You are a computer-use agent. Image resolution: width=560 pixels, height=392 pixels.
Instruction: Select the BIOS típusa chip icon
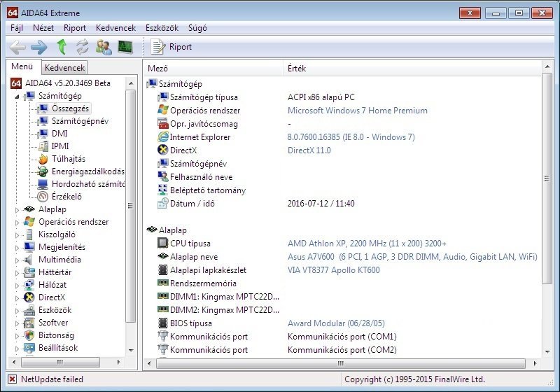point(163,323)
